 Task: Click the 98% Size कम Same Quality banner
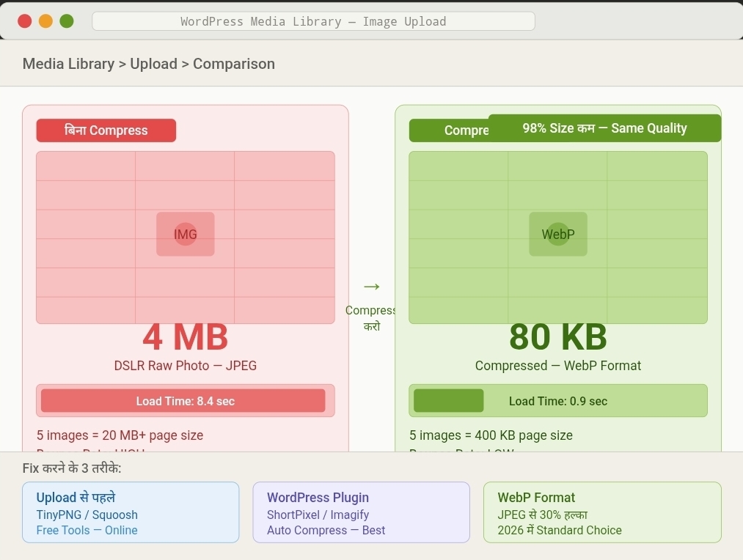click(604, 128)
